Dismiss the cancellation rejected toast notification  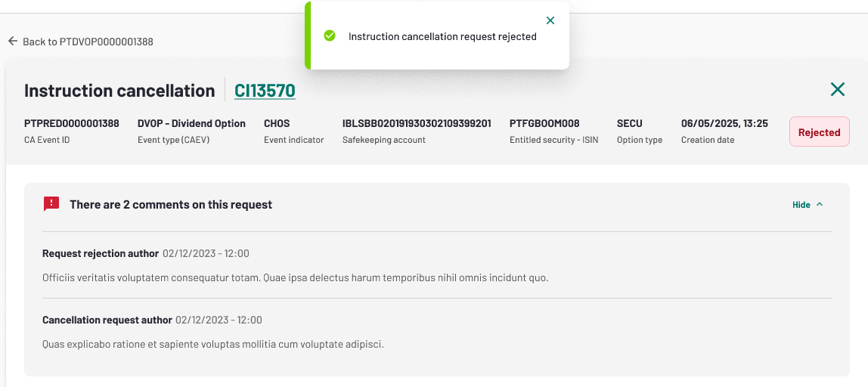pyautogui.click(x=550, y=20)
